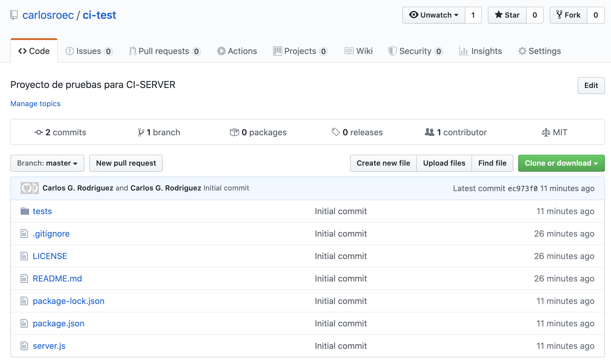611x364 pixels.
Task: Click Initial commit message in tests row
Action: pos(341,211)
